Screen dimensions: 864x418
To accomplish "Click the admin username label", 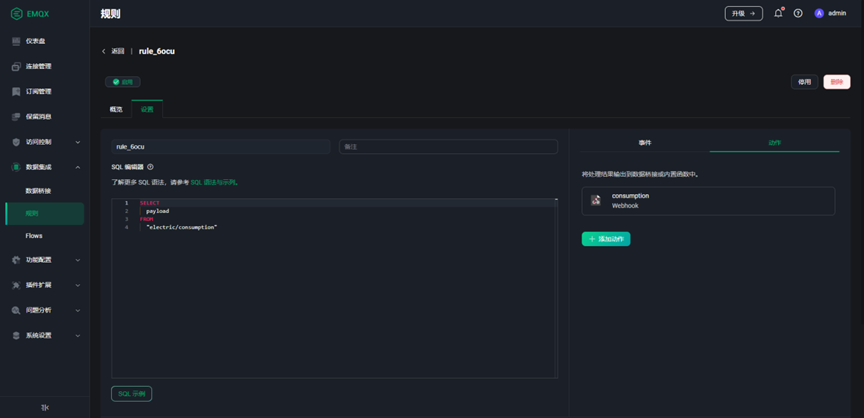I will click(837, 13).
